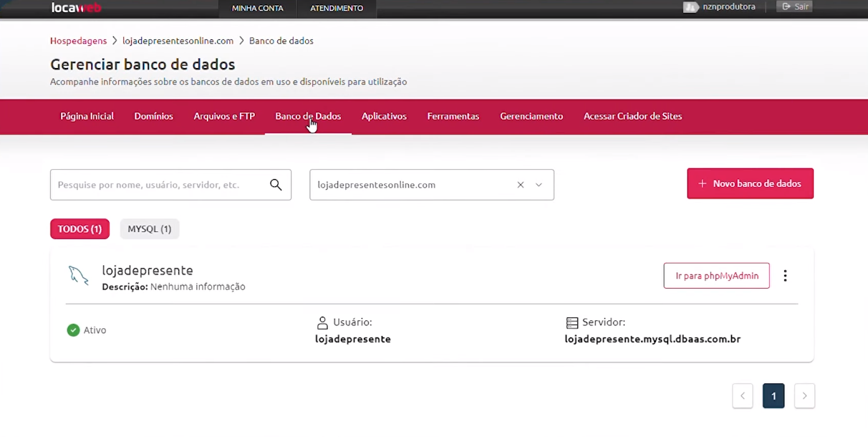Viewport: 868px width, 437px height.
Task: Click the lojadepresentesonline.com domain select box
Action: [432, 185]
